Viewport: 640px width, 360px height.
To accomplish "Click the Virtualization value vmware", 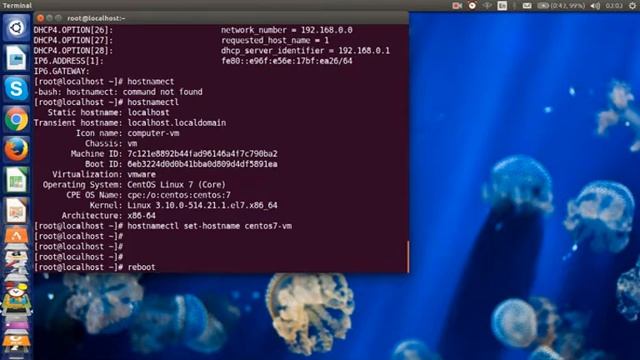I will (x=141, y=174).
